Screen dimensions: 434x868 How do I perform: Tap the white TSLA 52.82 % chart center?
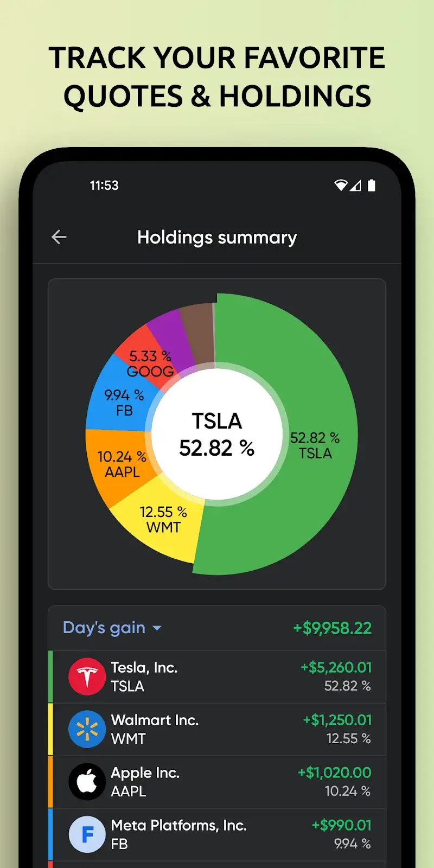[217, 434]
